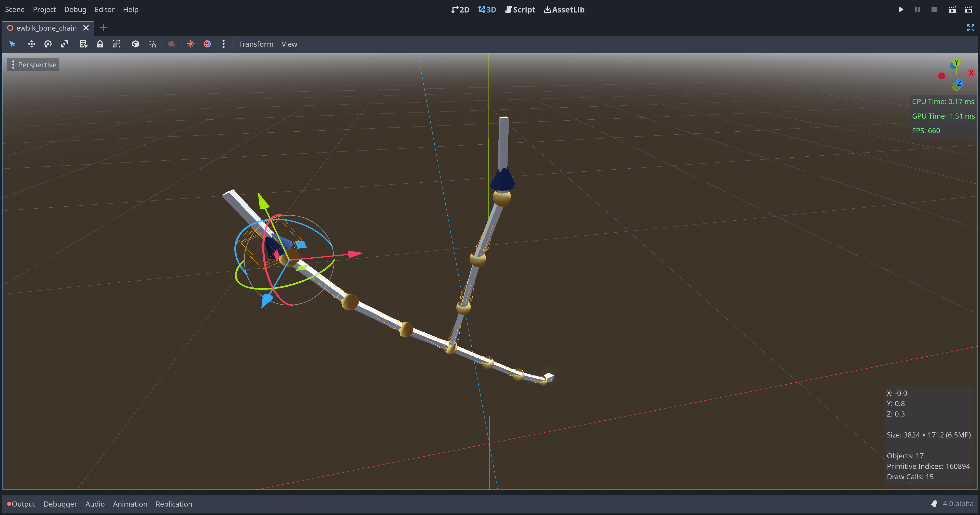Toggle distraction-free mode icon
This screenshot has height=515, width=980.
971,28
